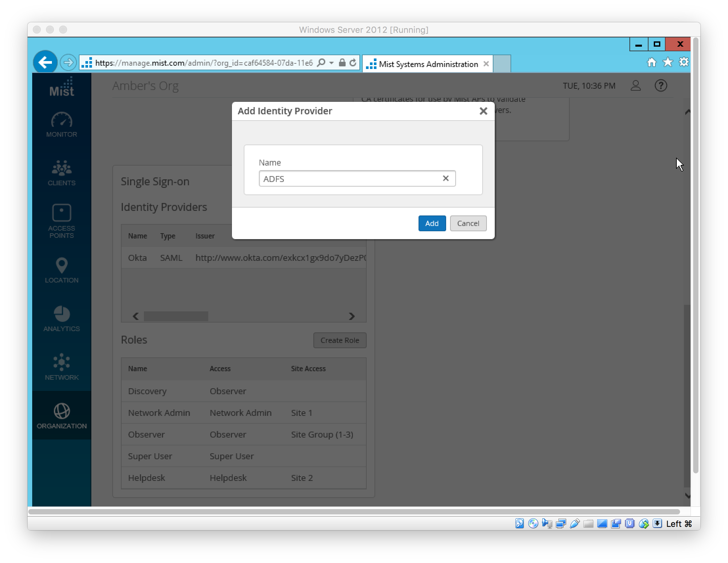Select the Analytics sidebar icon
The height and width of the screenshot is (563, 728).
[62, 318]
